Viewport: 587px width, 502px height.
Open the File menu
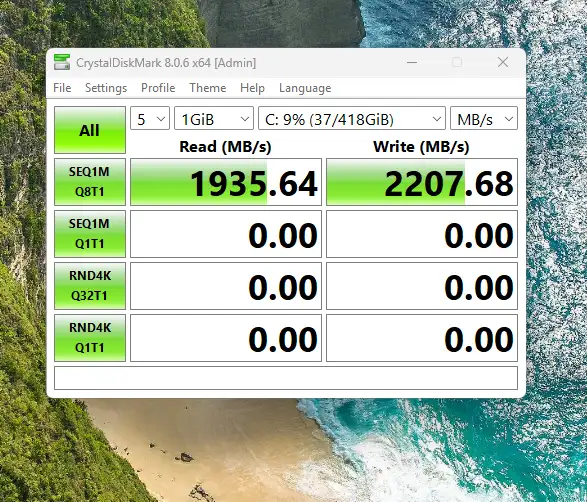(x=62, y=88)
